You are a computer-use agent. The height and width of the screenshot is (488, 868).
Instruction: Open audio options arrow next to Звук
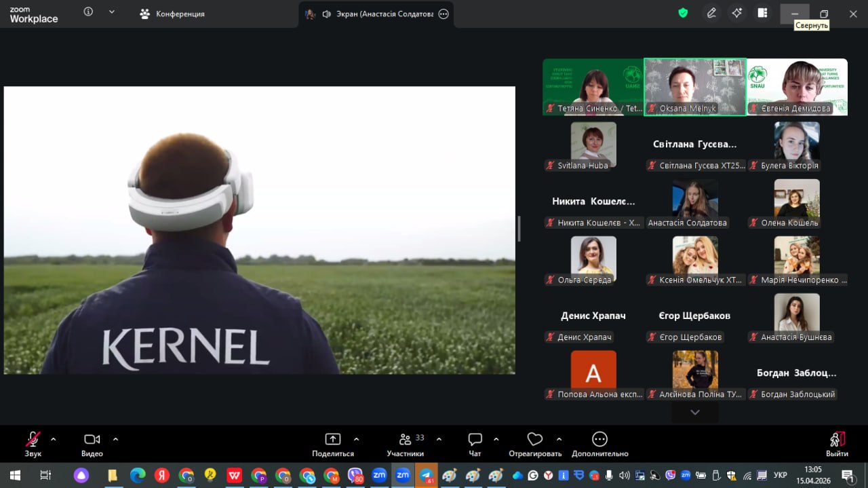coord(54,439)
